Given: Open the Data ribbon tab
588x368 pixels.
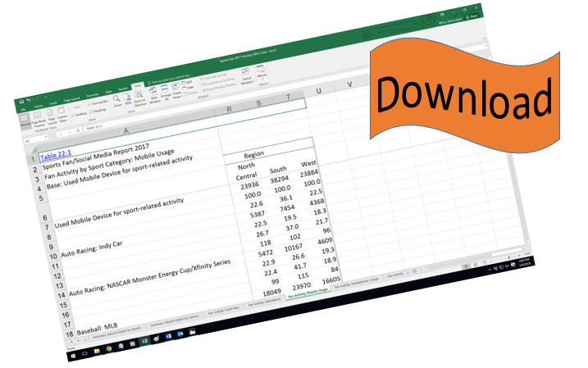Looking at the screenshot, I should click(108, 92).
